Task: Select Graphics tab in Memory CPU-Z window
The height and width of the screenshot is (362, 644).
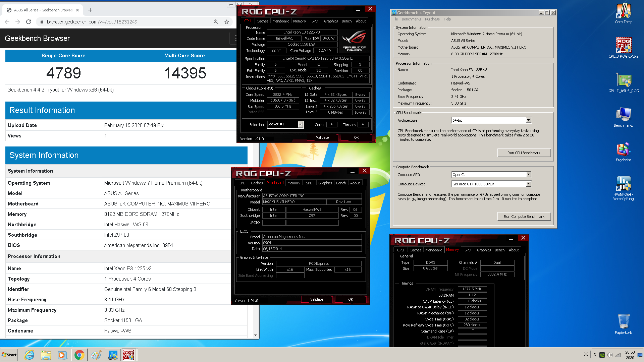Action: 484,250
